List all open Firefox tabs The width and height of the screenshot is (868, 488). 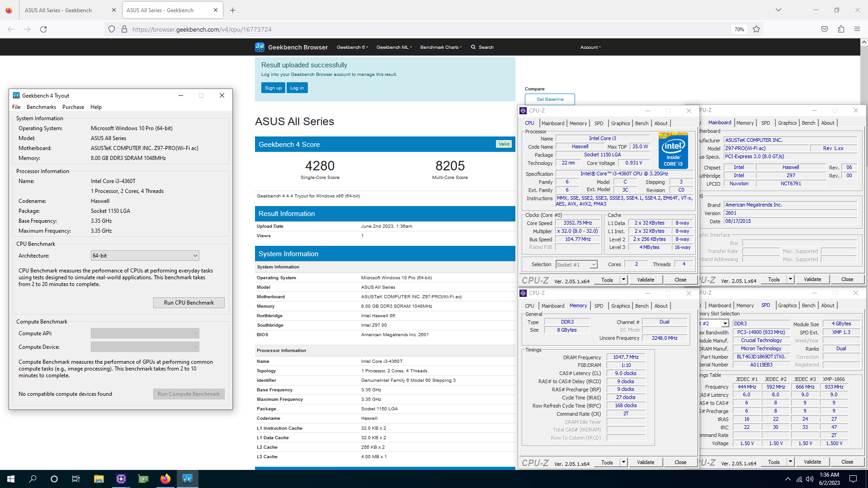(x=778, y=10)
